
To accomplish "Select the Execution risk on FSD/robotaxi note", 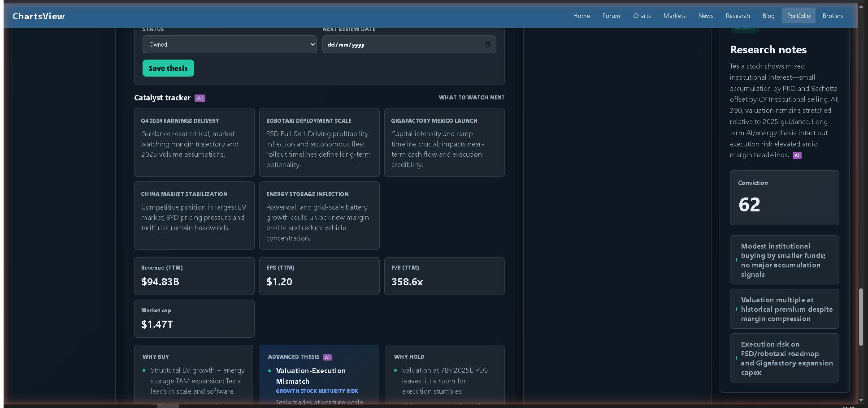I will pyautogui.click(x=784, y=358).
